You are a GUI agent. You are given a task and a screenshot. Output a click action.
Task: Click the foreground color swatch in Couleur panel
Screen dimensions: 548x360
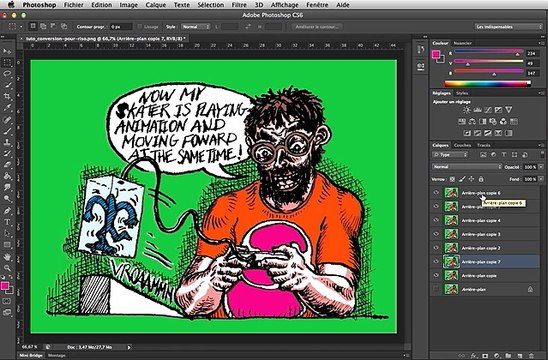coord(436,54)
